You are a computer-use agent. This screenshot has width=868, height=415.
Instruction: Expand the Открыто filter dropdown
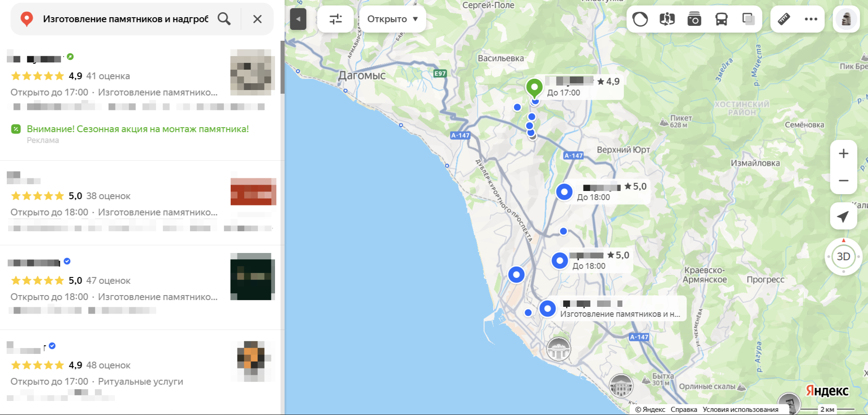coord(392,19)
